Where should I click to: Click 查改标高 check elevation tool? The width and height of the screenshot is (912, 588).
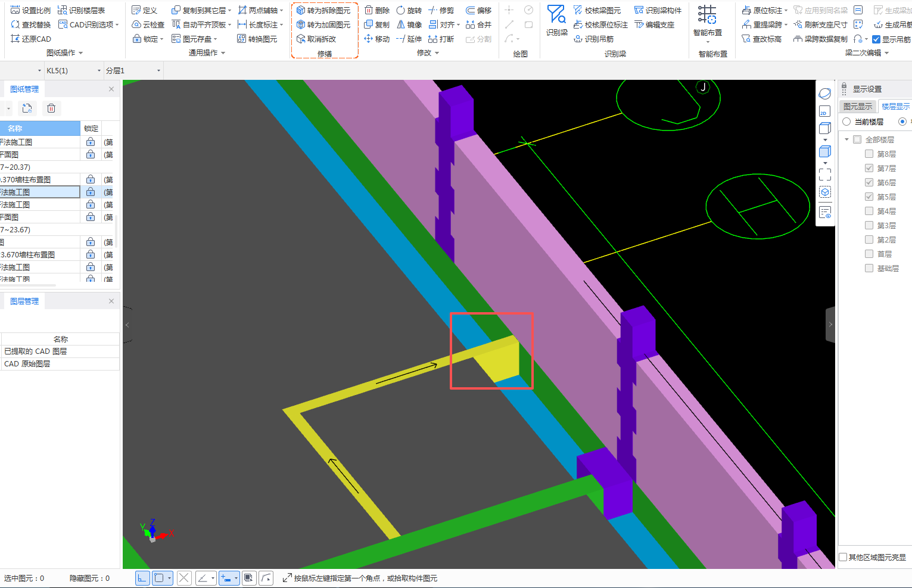pyautogui.click(x=762, y=39)
